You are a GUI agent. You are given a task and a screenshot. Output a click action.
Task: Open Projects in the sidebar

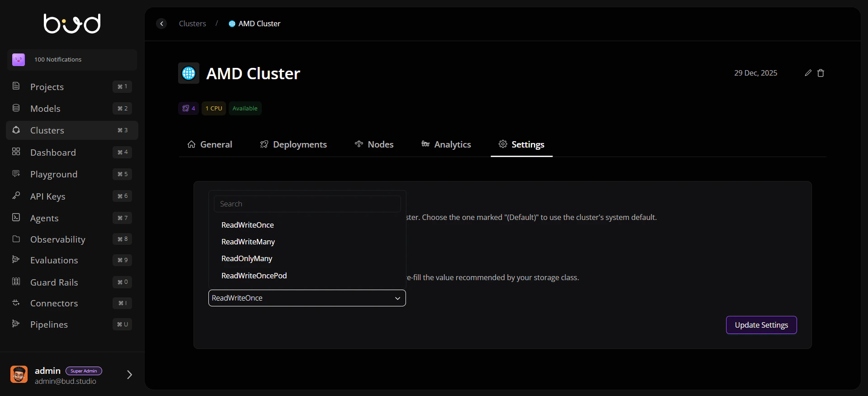click(x=72, y=86)
